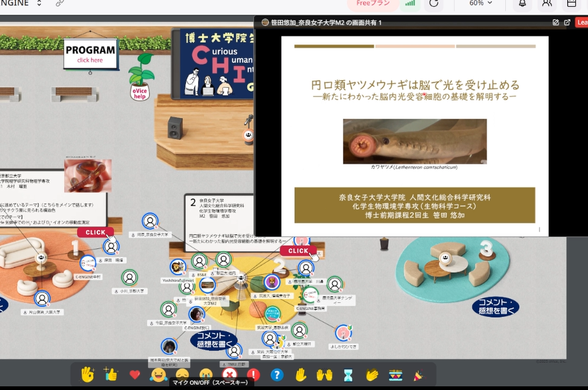Pop out the shared screen window

(x=567, y=23)
